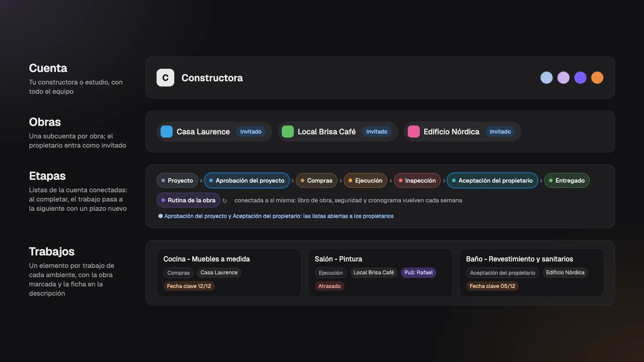
Task: Select the Aprobación del proyecto stage
Action: [247, 181]
